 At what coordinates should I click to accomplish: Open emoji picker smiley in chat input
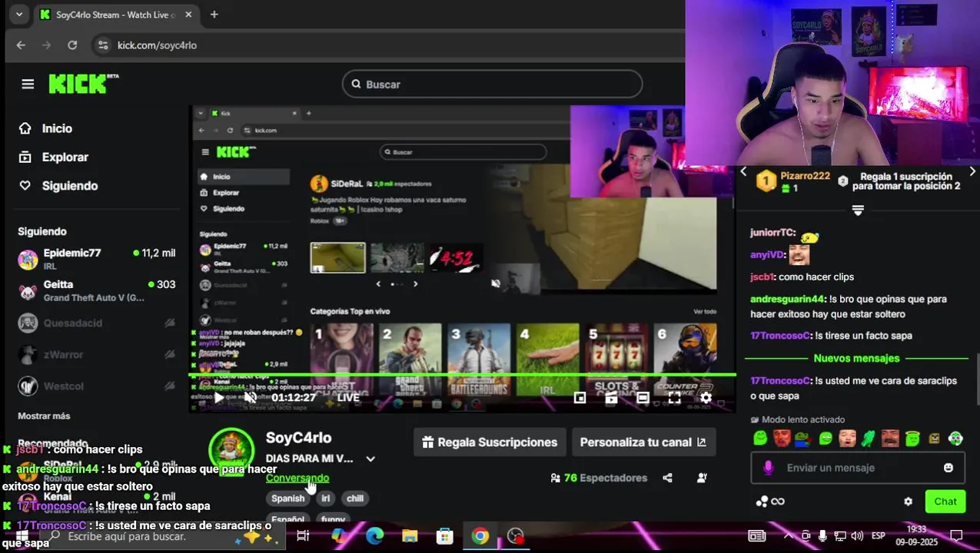(x=948, y=468)
